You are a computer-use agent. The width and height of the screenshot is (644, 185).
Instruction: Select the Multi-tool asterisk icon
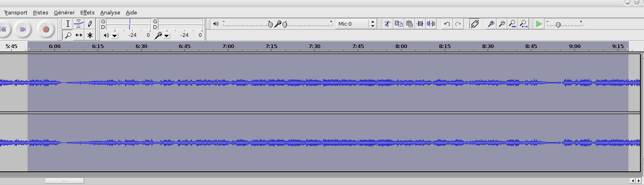90,35
